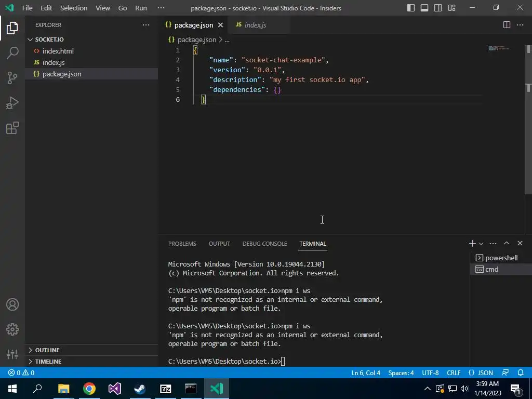
Task: Open editor More Actions ellipsis
Action: [520, 25]
